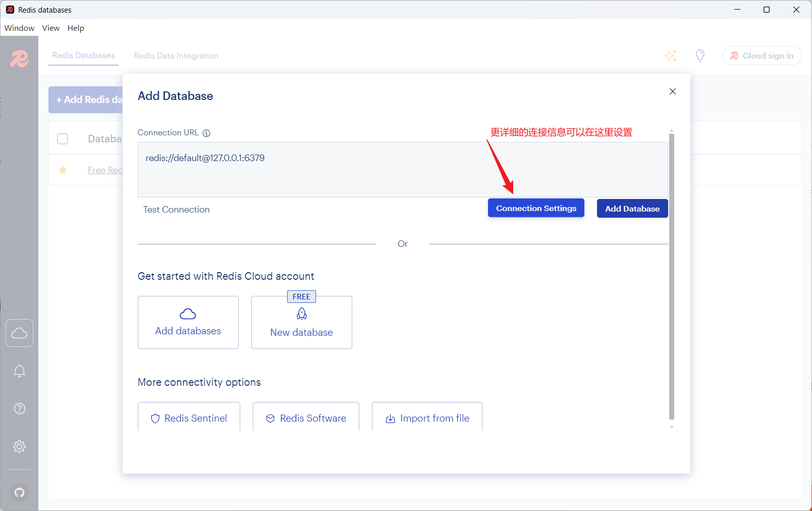Open the insights lightbulb icon
Image resolution: width=812 pixels, height=511 pixels.
[x=700, y=56]
